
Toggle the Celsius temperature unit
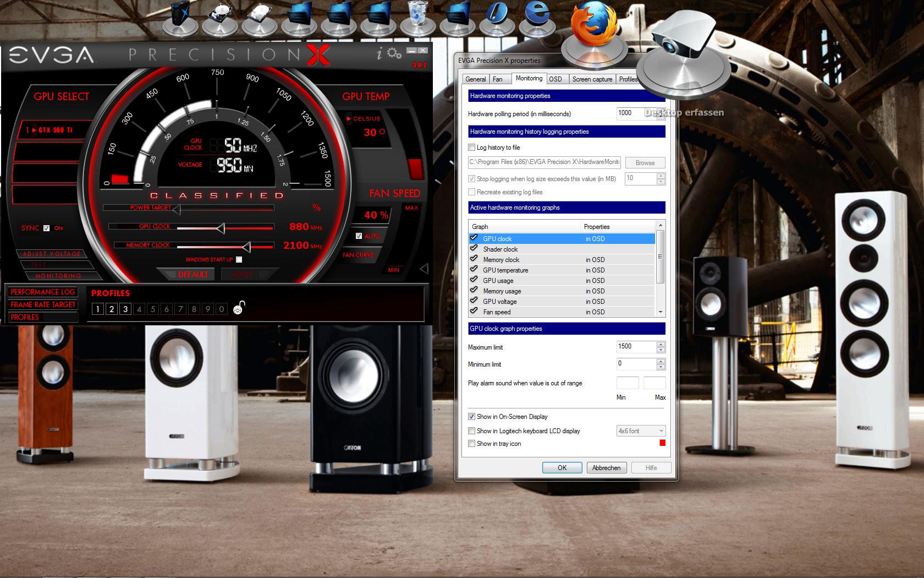click(363, 118)
